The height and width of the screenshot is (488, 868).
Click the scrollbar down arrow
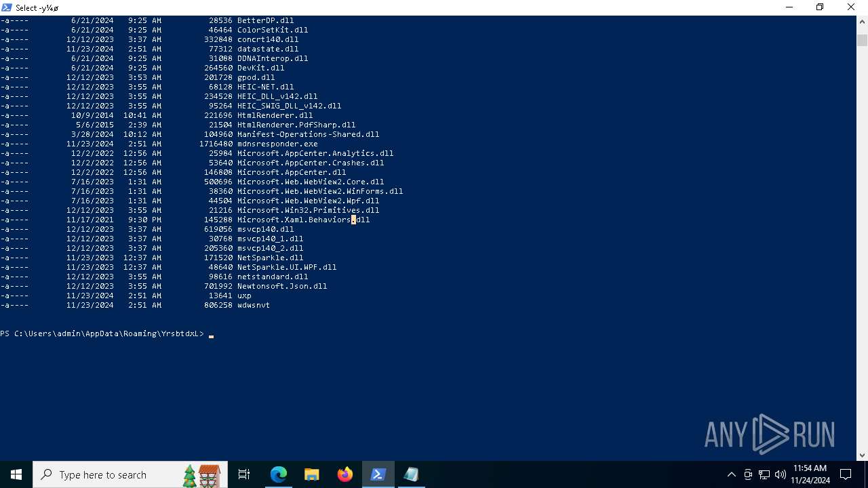click(x=862, y=455)
